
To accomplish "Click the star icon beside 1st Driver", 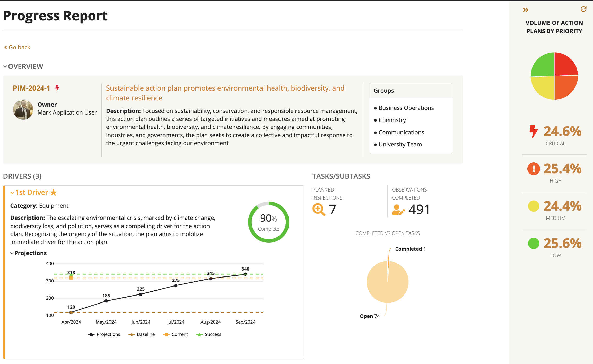I will pos(53,192).
